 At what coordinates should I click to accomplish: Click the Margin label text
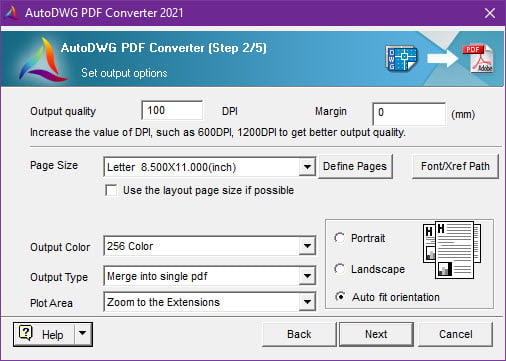pyautogui.click(x=331, y=111)
